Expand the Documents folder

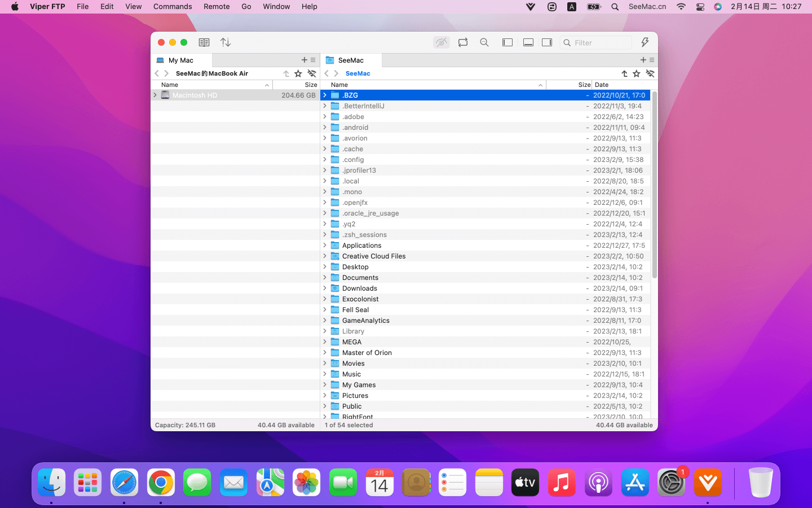pyautogui.click(x=325, y=278)
